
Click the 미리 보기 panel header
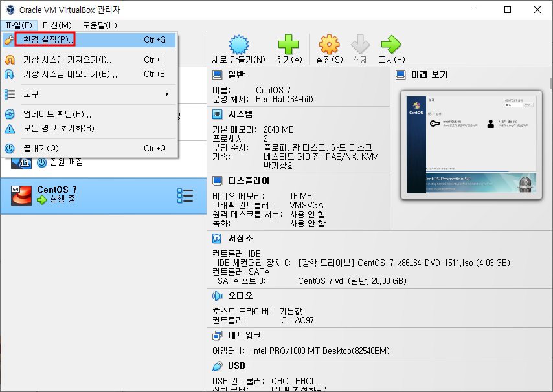(429, 74)
